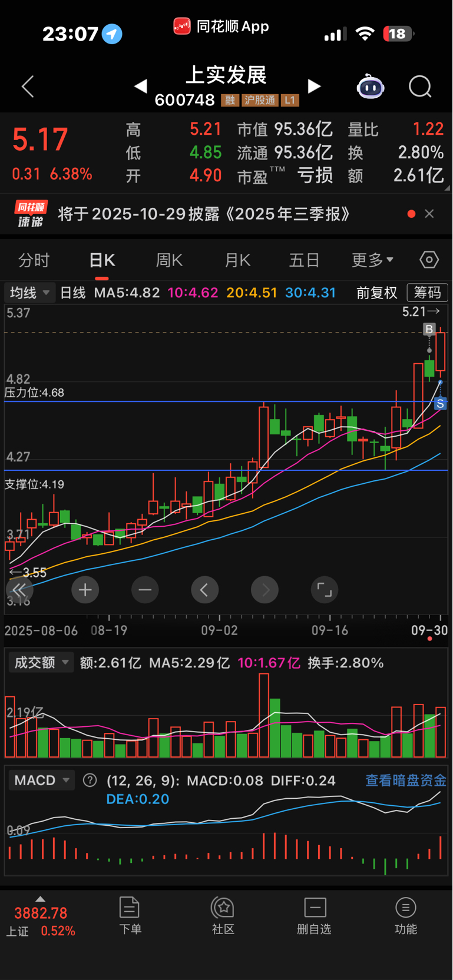This screenshot has width=453, height=980.
Task: Move chart left with arrow button
Action: coord(204,590)
